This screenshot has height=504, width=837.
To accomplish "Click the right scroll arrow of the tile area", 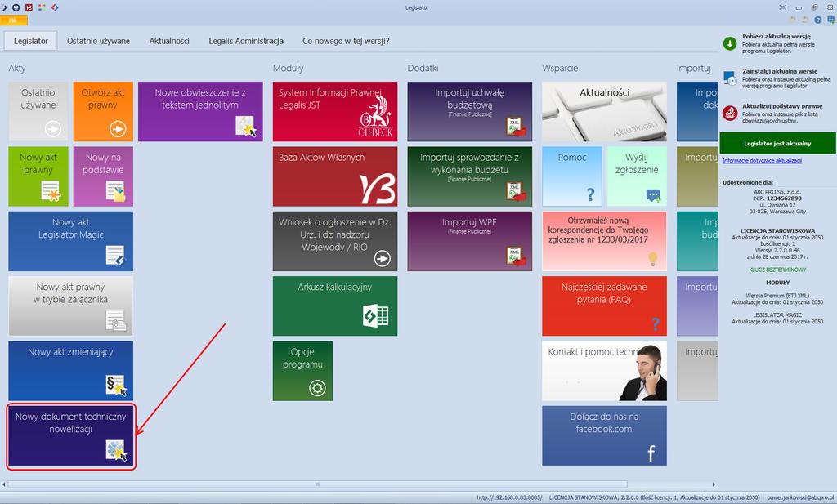I will pos(714,484).
